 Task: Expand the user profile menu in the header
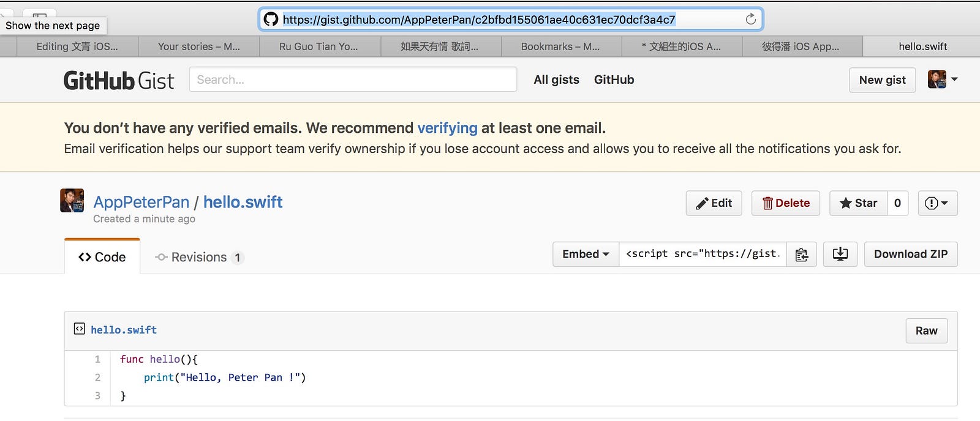tap(943, 80)
